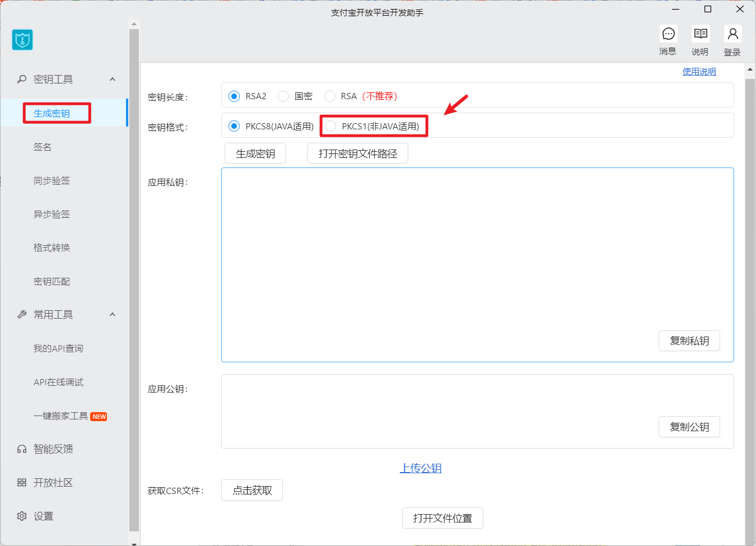Choose PKCS8(JAVA适用) key format
The height and width of the screenshot is (546, 756).
pyautogui.click(x=234, y=126)
